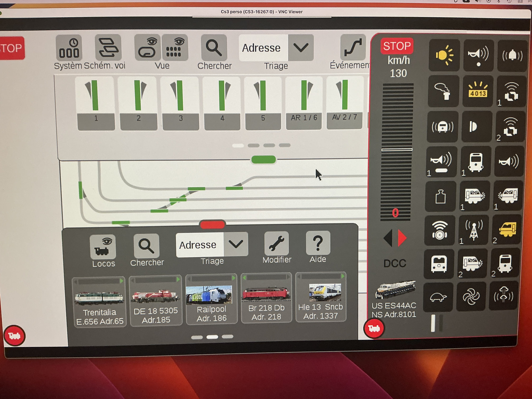Toggle the locomotive headlight function
Viewport: 532px width, 399px height.
[x=444, y=55]
